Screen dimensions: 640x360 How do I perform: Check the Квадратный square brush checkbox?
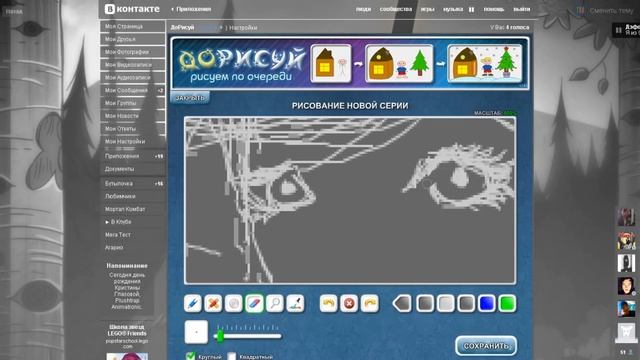(232, 356)
